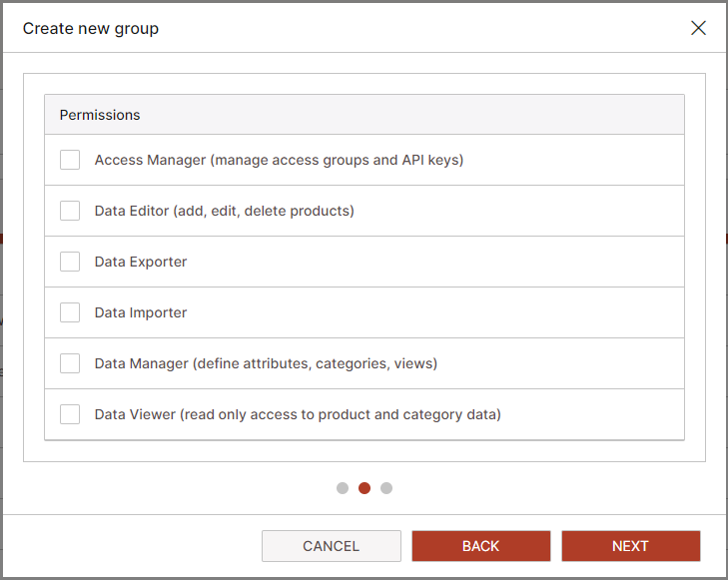
Task: Enable the Data Viewer checkbox
Action: 70,414
